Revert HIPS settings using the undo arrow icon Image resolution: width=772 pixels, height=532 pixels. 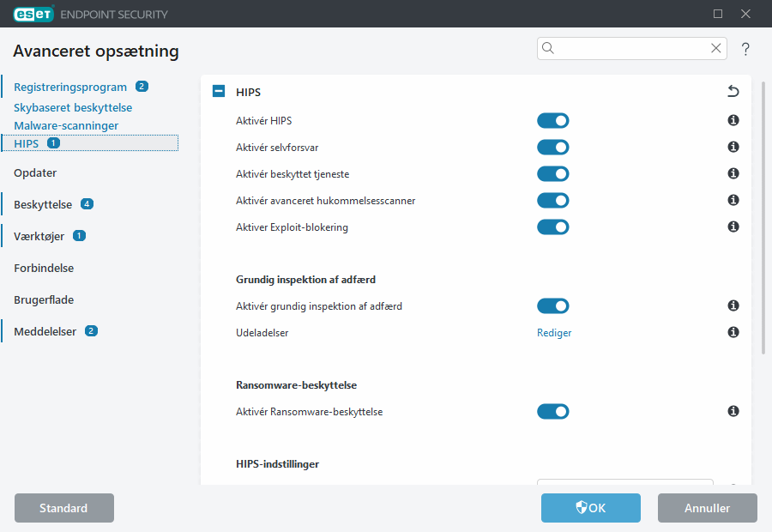click(733, 91)
